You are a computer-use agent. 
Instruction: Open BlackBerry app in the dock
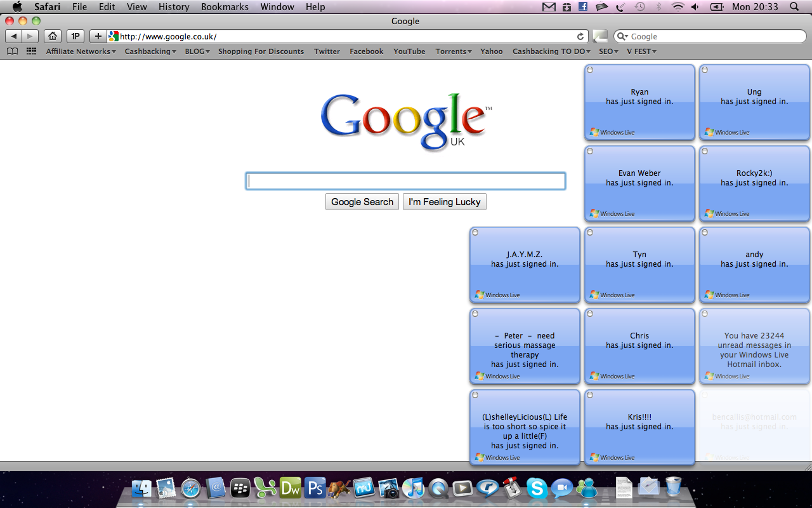(x=240, y=488)
